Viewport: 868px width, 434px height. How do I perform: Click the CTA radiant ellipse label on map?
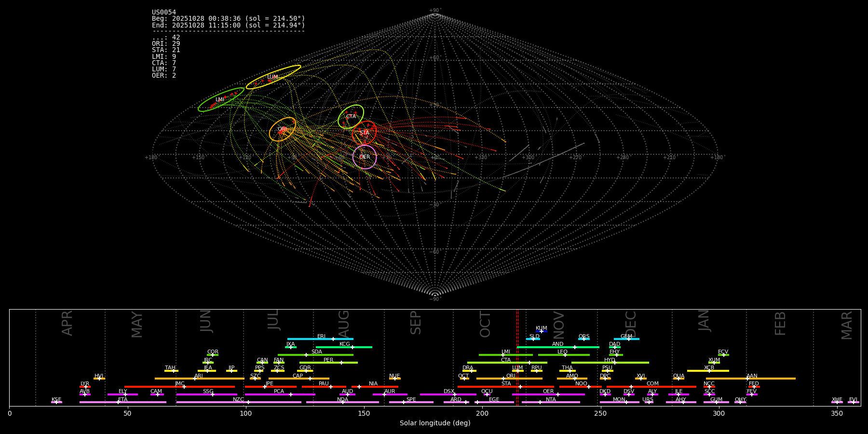(x=351, y=117)
